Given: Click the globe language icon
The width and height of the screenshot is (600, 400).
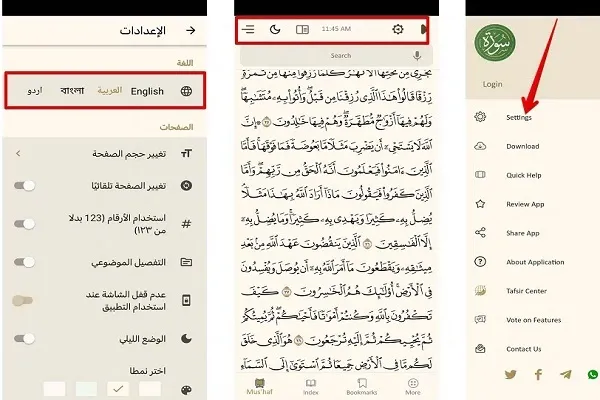Looking at the screenshot, I should pyautogui.click(x=186, y=91).
